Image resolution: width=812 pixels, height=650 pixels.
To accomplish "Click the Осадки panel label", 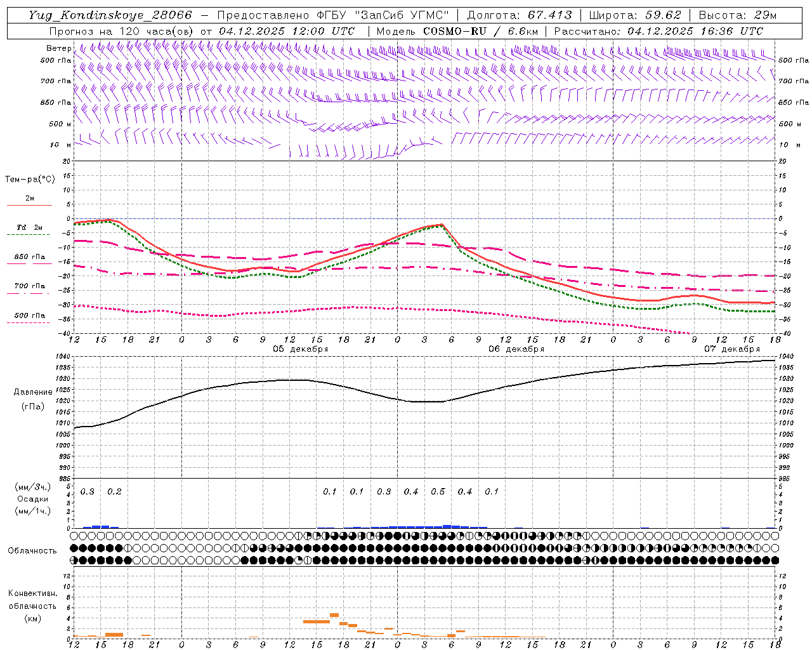I will 33,499.
